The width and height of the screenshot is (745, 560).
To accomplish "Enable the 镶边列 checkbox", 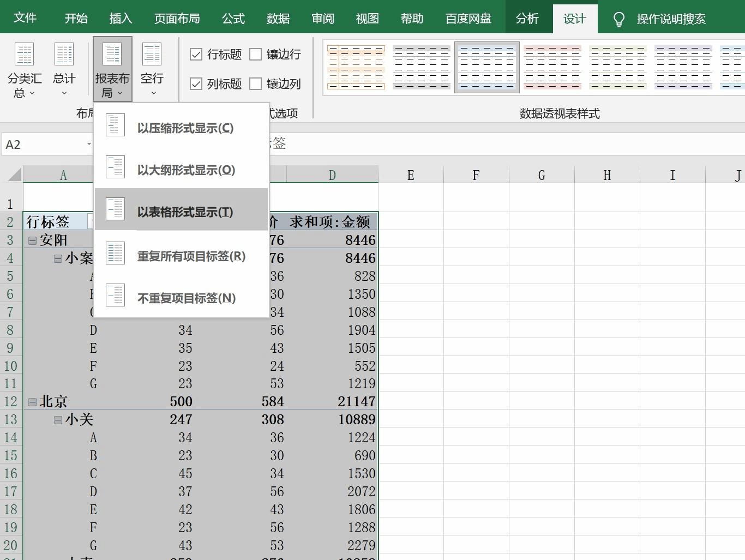I will [x=256, y=83].
